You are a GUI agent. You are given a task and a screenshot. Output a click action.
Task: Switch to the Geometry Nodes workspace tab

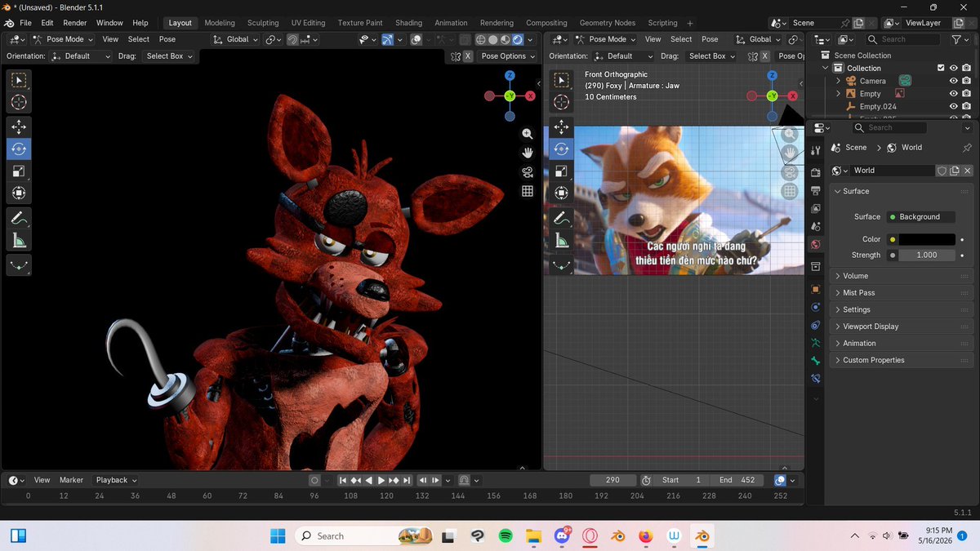coord(607,23)
